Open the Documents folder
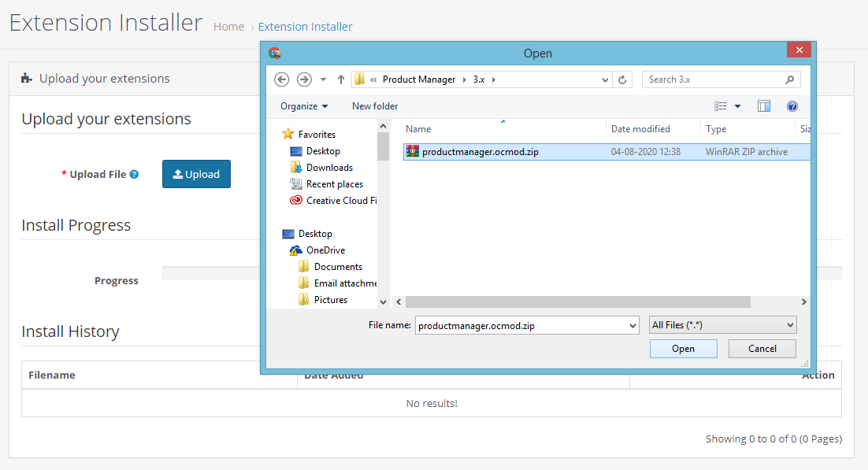The height and width of the screenshot is (470, 868). [x=331, y=267]
